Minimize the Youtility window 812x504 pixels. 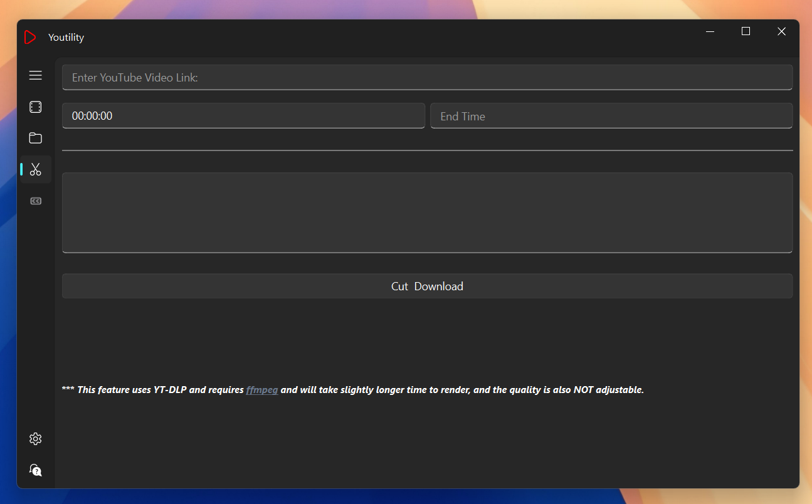pos(710,31)
